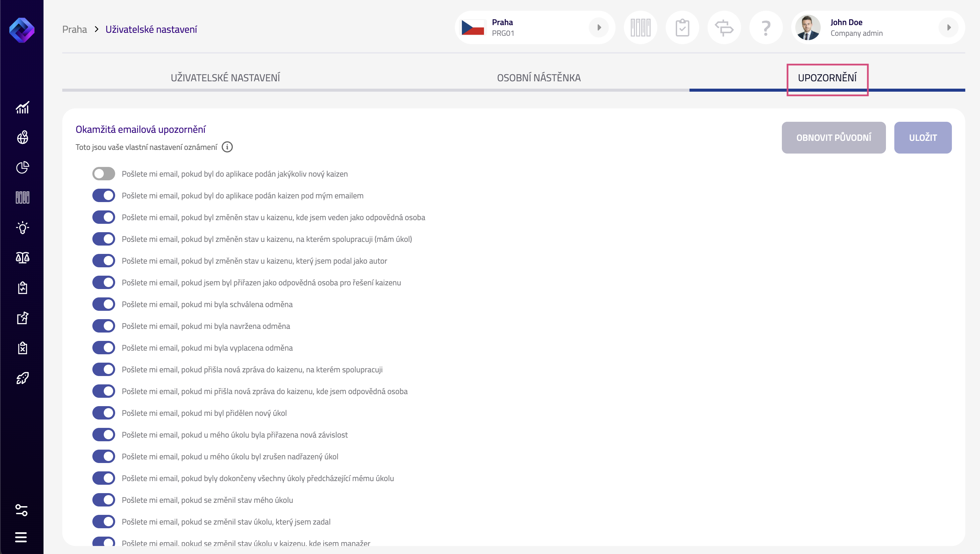Enable email for any new kaizen submitted
Image resolution: width=980 pixels, height=554 pixels.
103,174
